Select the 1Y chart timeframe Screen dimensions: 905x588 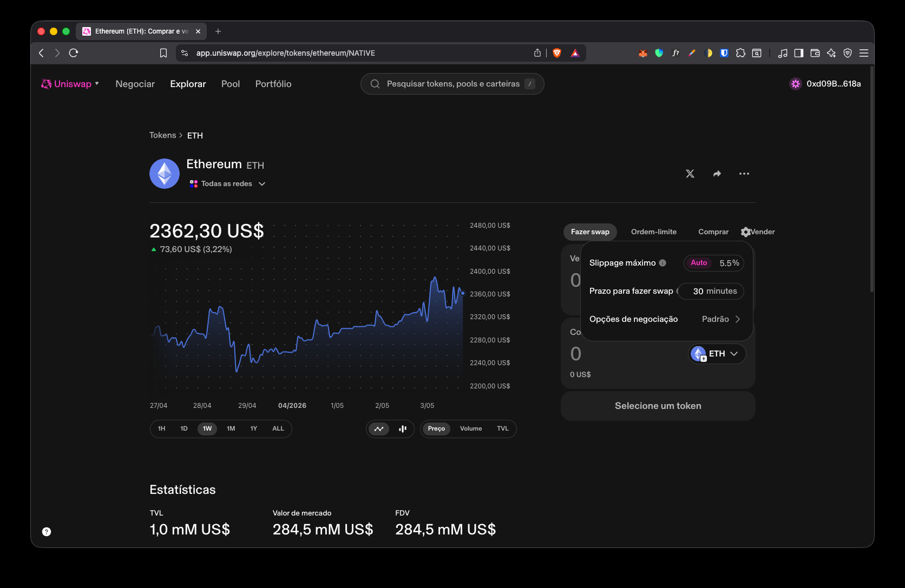(254, 428)
